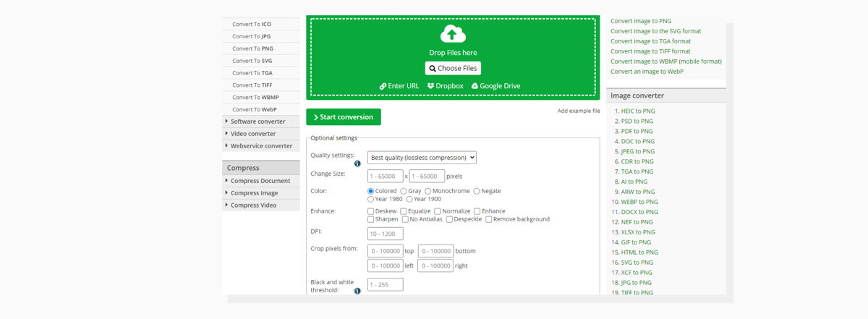Open the GIF to PNG link
This screenshot has height=319, width=868.
(x=637, y=242)
